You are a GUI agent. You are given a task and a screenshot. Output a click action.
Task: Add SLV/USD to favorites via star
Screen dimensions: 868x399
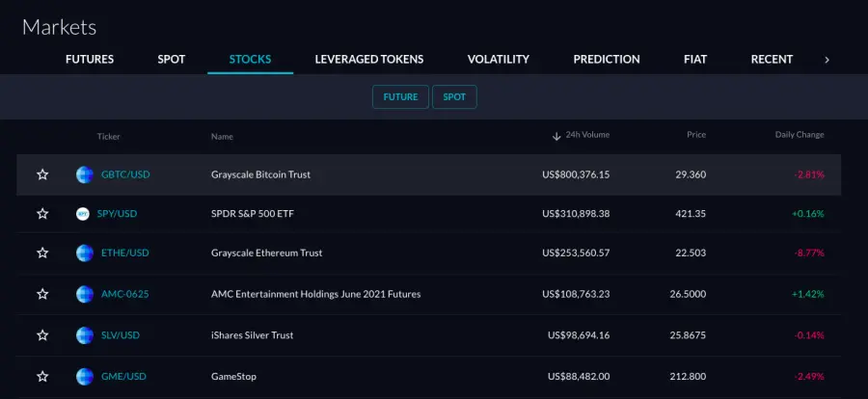click(x=42, y=335)
